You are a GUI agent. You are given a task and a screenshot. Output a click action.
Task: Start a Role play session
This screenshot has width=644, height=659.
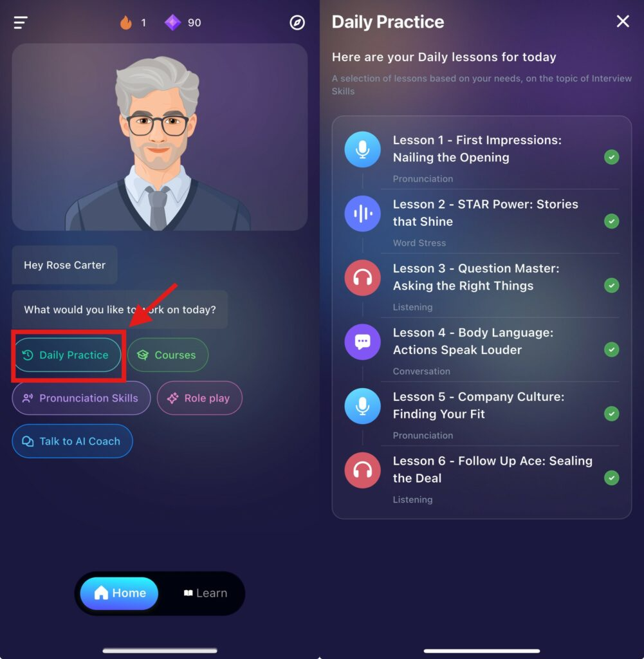coord(199,398)
